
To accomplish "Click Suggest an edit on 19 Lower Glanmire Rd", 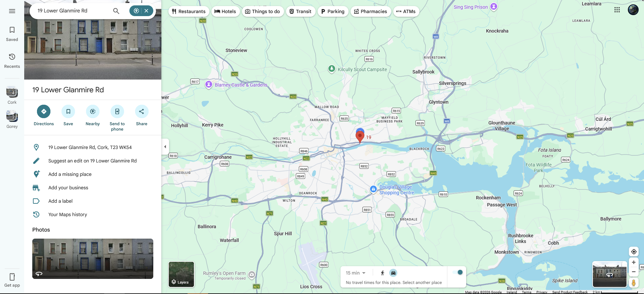I will (x=92, y=161).
